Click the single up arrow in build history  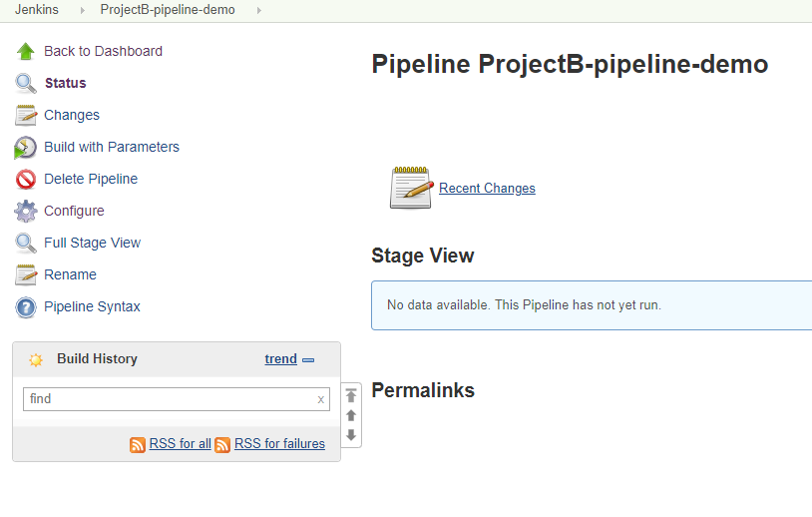point(351,415)
